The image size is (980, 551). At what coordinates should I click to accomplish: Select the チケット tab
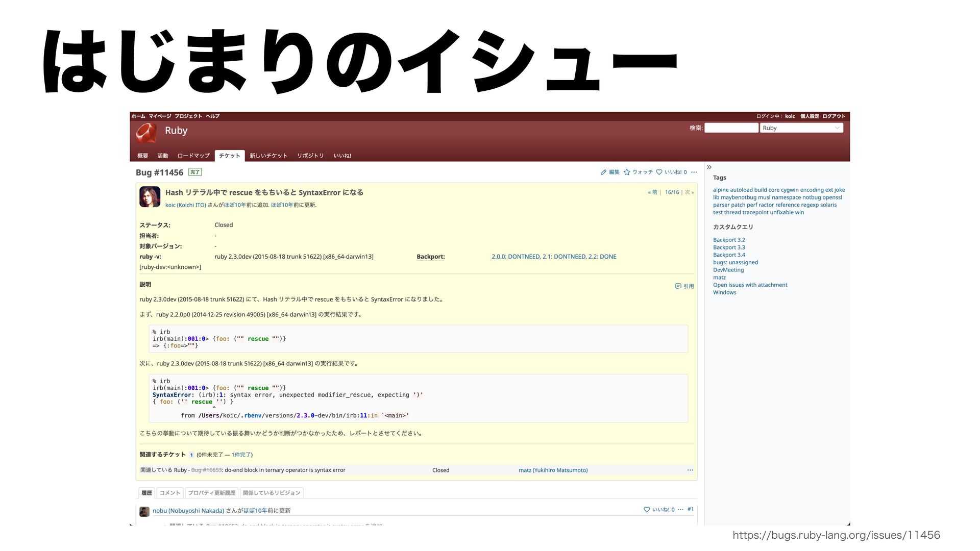point(230,156)
